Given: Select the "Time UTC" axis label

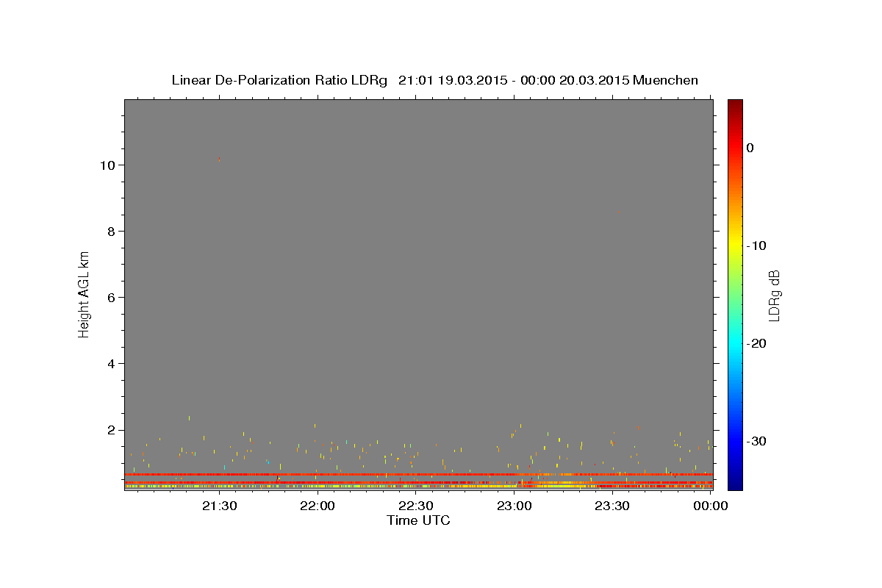Looking at the screenshot, I should [418, 520].
